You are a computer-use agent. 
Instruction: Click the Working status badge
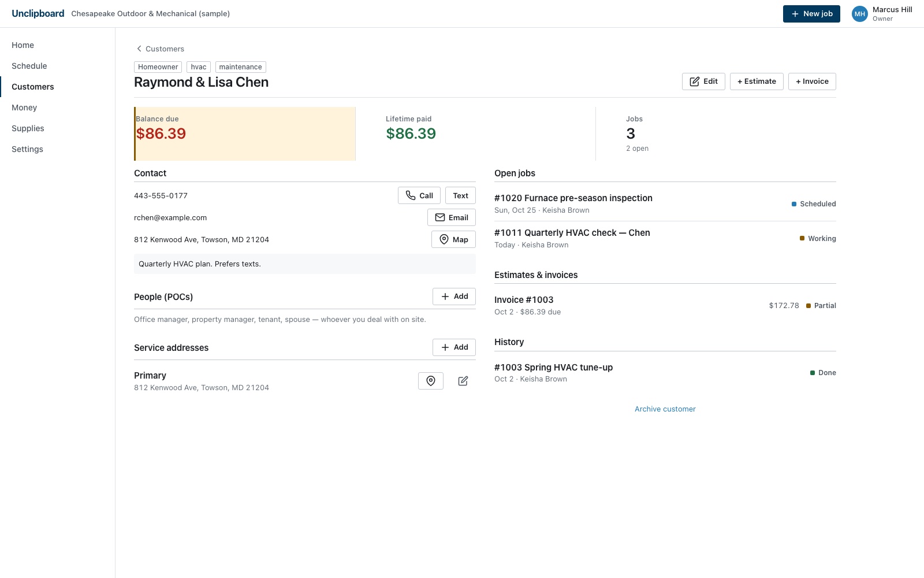pos(818,238)
